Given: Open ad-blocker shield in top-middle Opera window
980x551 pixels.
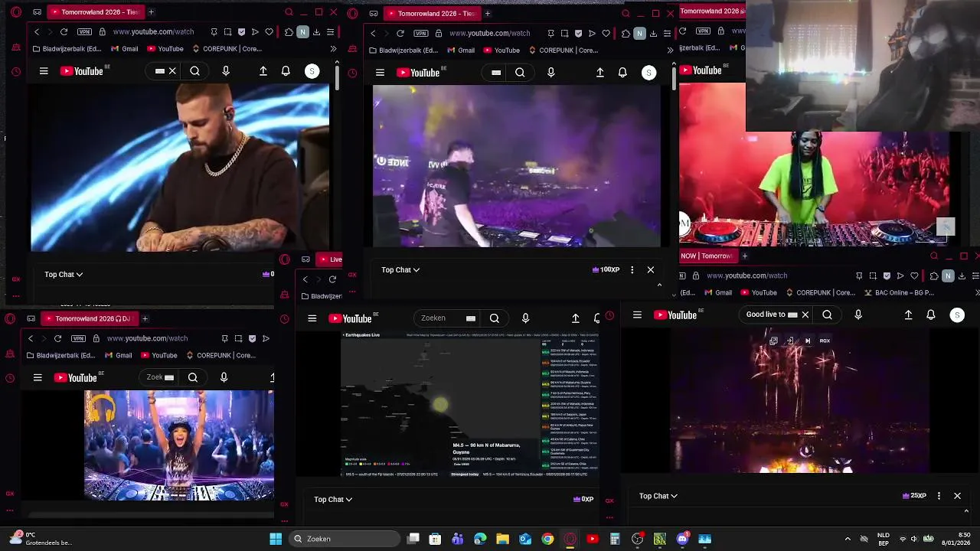Looking at the screenshot, I should (x=578, y=34).
